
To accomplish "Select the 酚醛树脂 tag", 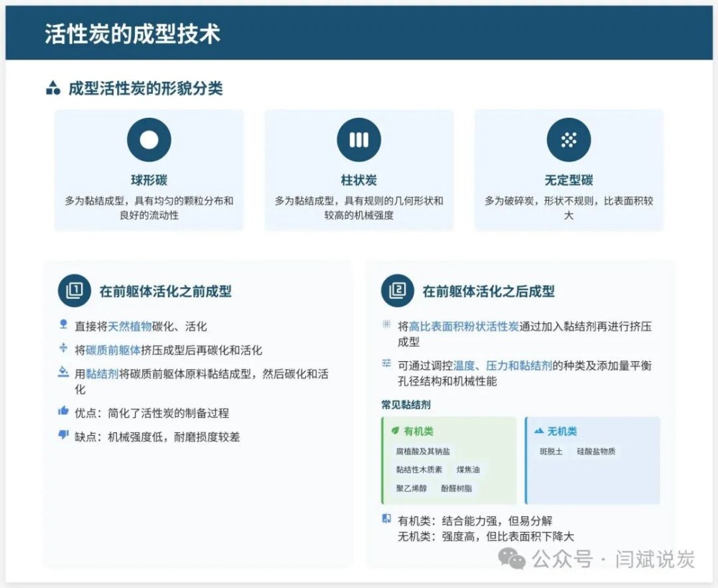I will pos(457,489).
